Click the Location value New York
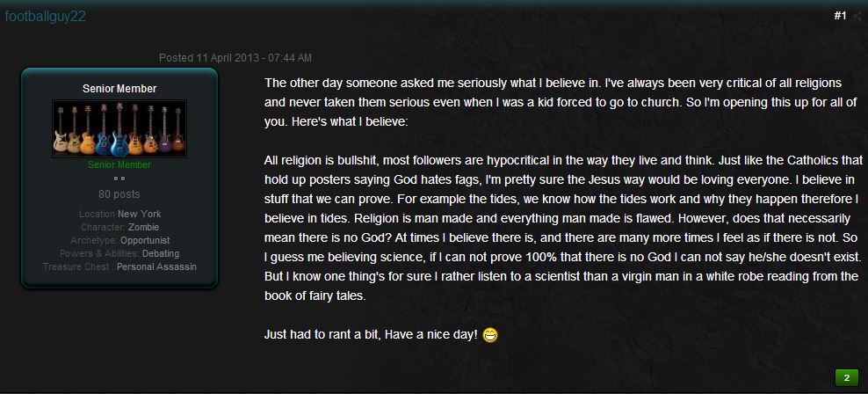The height and width of the screenshot is (394, 868). [139, 214]
